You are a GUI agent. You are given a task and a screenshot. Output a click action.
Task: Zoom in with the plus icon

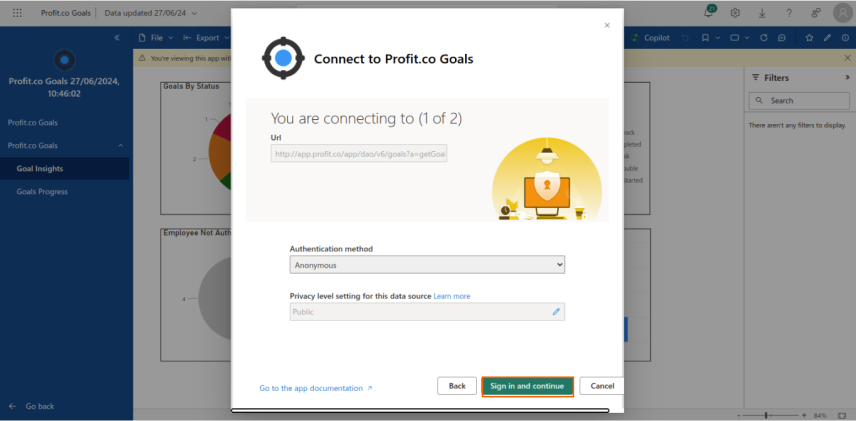click(x=804, y=416)
